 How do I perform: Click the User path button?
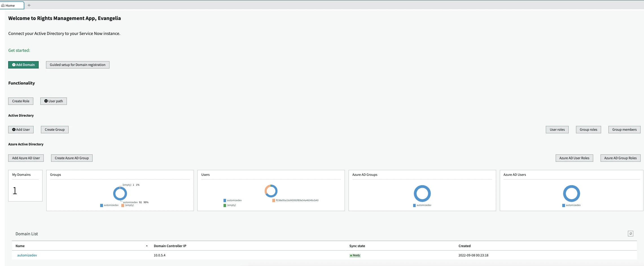coord(54,101)
